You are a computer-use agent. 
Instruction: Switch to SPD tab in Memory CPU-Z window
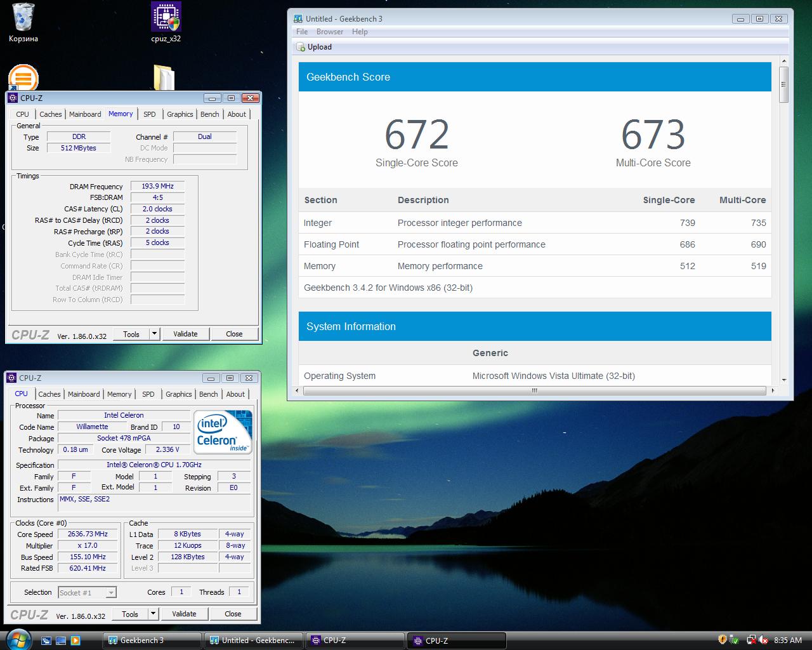point(149,114)
